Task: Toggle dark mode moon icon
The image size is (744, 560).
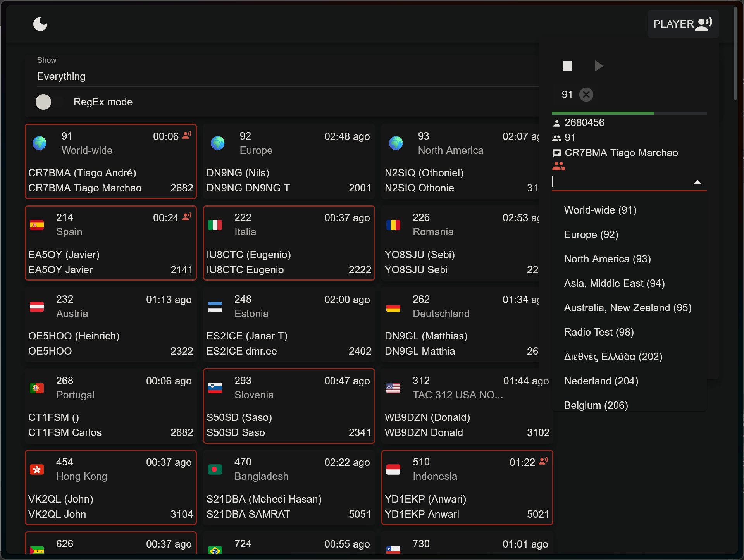Action: click(40, 24)
